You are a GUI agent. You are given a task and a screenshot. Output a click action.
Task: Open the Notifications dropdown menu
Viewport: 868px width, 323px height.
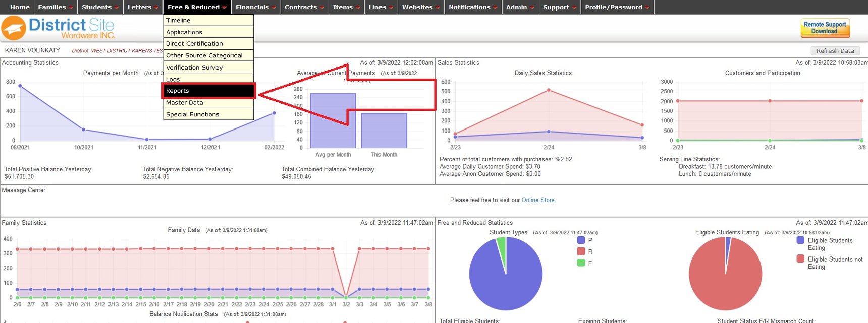click(x=472, y=7)
